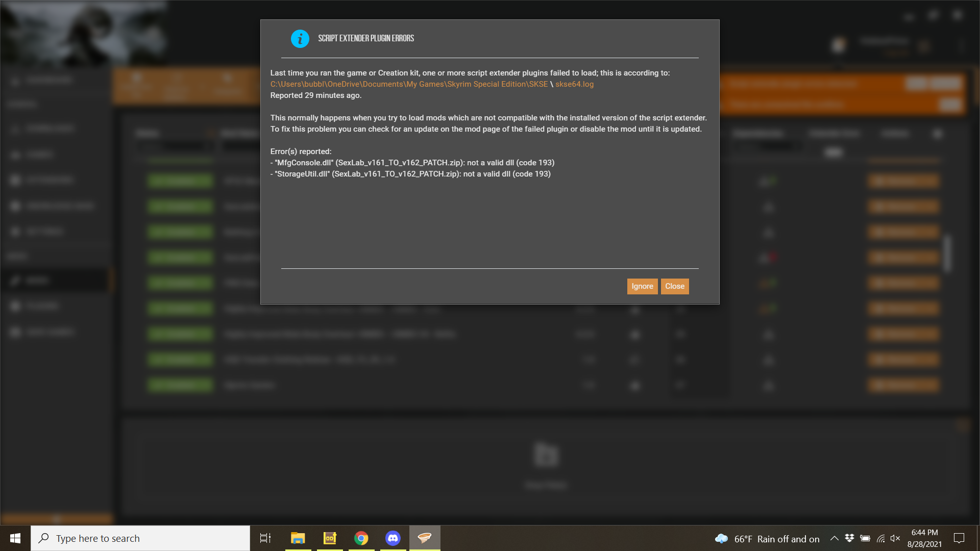Click the StorageUtil.dll error line
The image size is (980, 551).
(410, 174)
